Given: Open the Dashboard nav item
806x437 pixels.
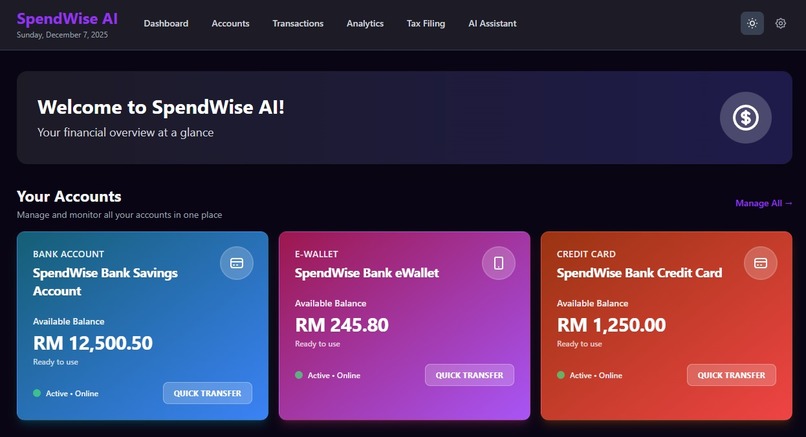Looking at the screenshot, I should tap(166, 24).
